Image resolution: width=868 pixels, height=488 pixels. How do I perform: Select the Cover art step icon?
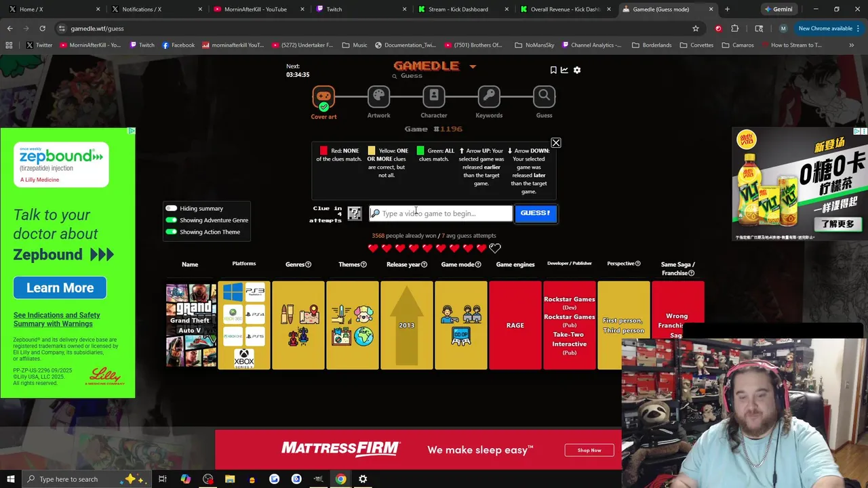click(323, 98)
